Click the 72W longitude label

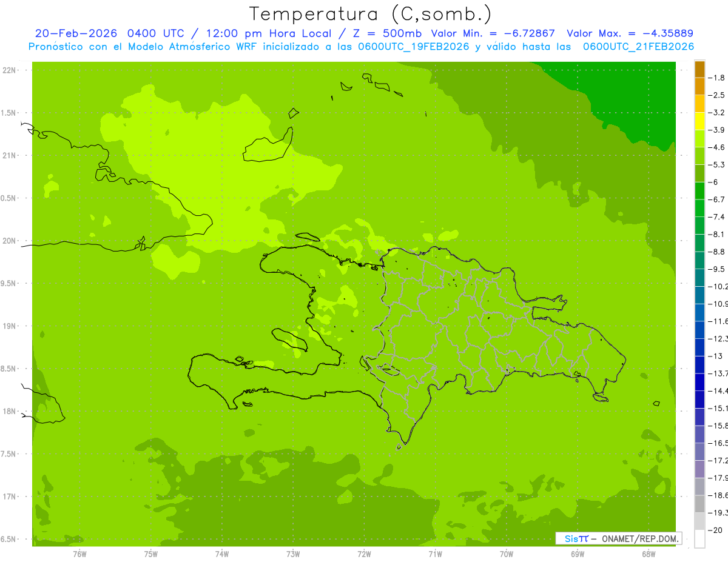coord(364,554)
